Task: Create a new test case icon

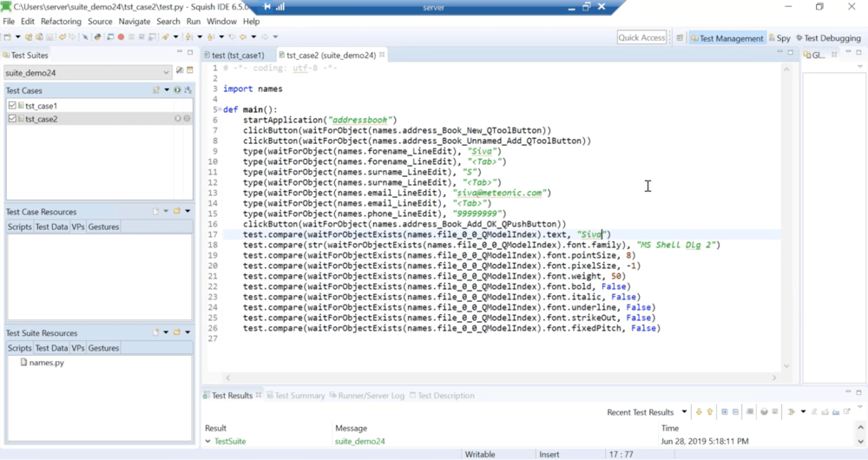Action: pos(156,89)
